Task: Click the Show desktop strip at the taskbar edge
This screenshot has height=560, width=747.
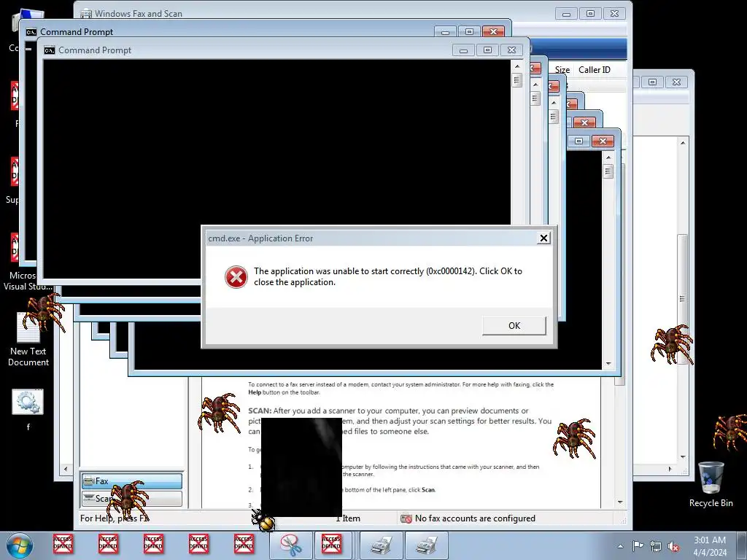Action: click(743, 545)
